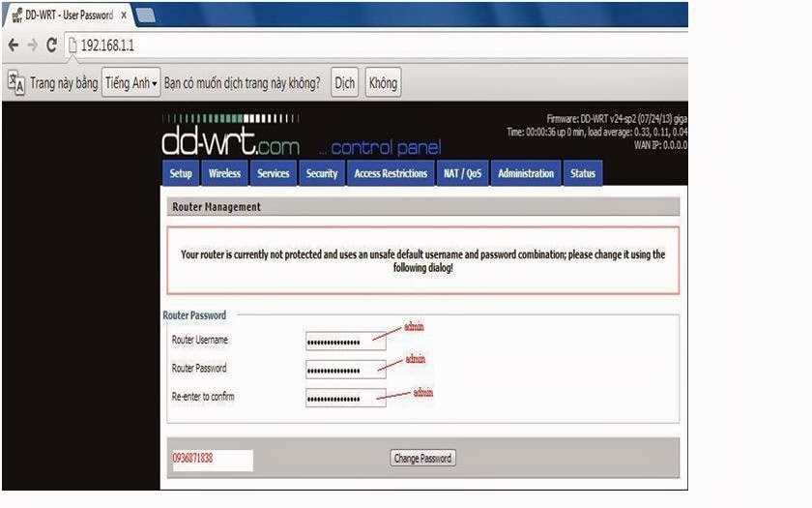Click the Firmware DD-WRT v24-sp2 text
This screenshot has width=812, height=508.
point(617,119)
